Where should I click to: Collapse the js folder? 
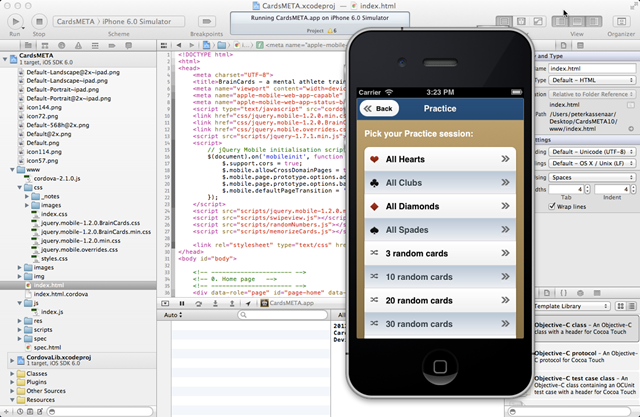20,303
